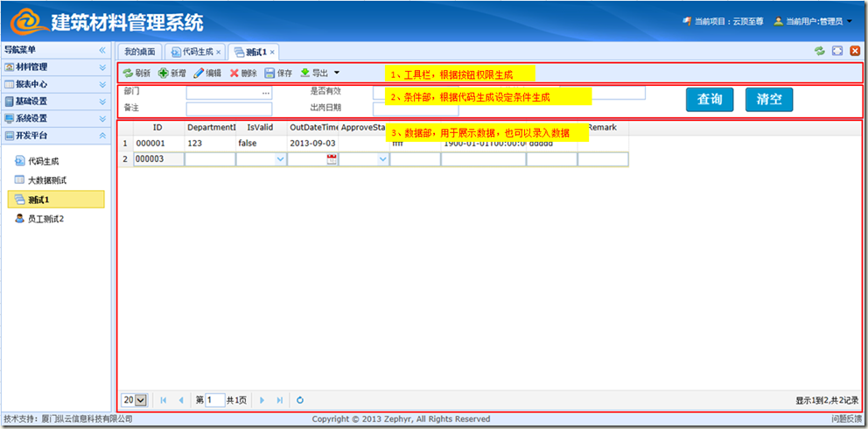
Task: Click the pagination reload icon
Action: 300,400
